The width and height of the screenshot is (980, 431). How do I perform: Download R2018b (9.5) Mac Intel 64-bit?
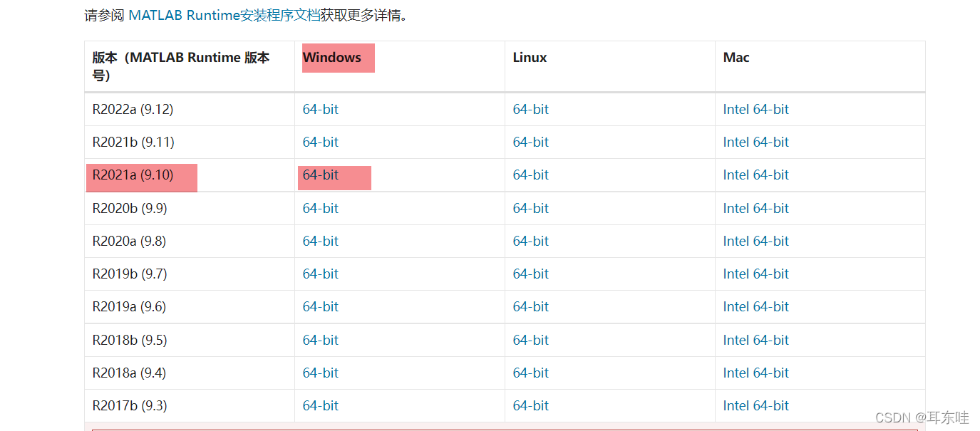(x=756, y=341)
